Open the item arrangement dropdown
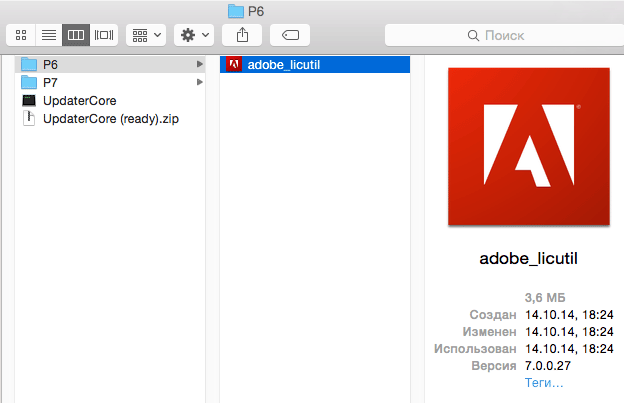This screenshot has width=624, height=403. click(x=146, y=35)
